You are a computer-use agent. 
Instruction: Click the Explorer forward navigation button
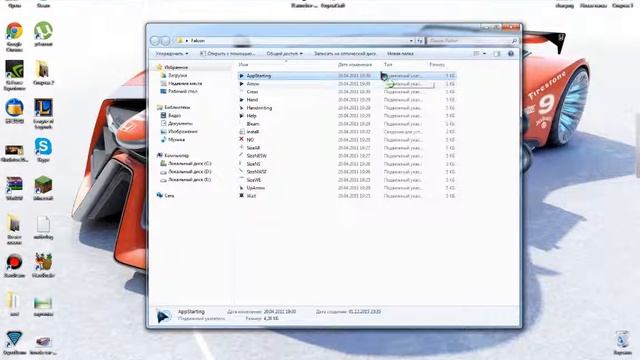[x=164, y=40]
